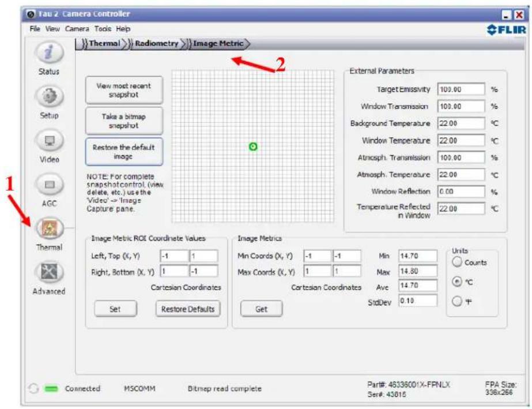532x409 pixels.
Task: Click the Max Coords Y field
Action: [x=347, y=271]
